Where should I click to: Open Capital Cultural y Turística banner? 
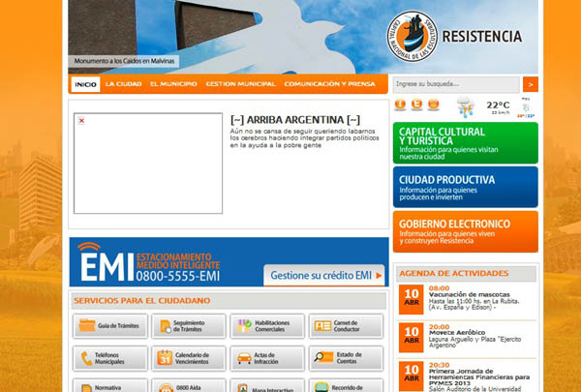[x=466, y=143]
